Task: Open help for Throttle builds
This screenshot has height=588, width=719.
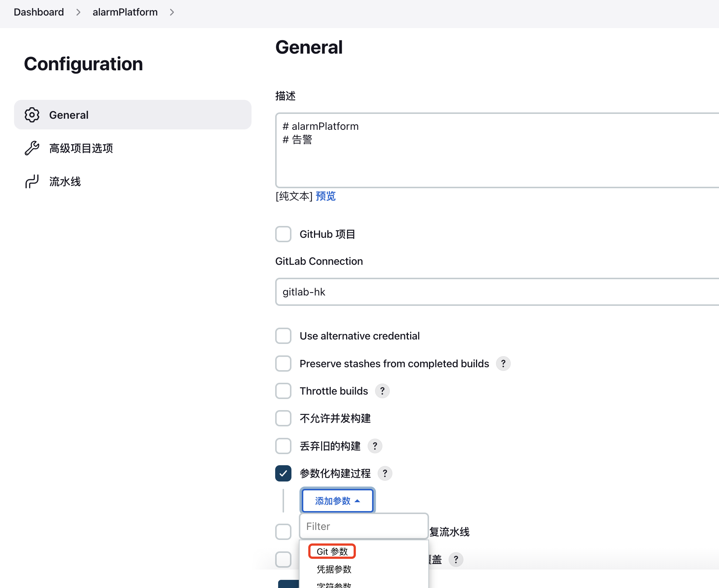Action: pos(382,391)
